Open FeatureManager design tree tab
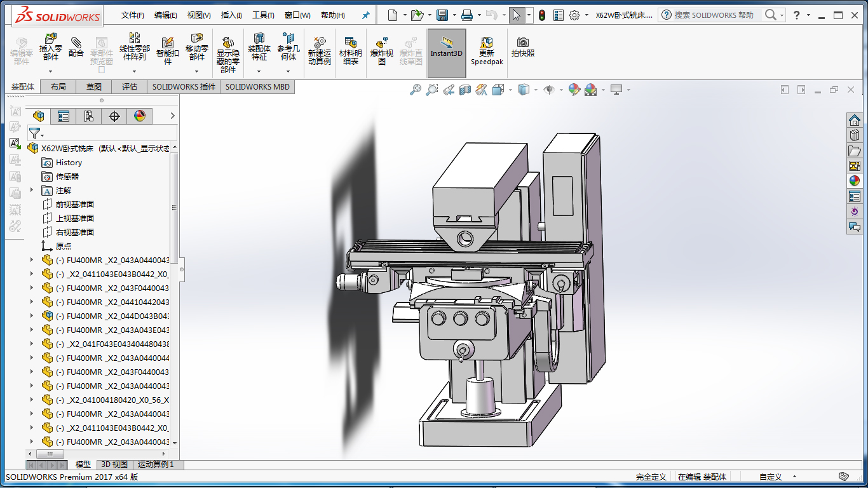This screenshot has width=868, height=488. 39,116
